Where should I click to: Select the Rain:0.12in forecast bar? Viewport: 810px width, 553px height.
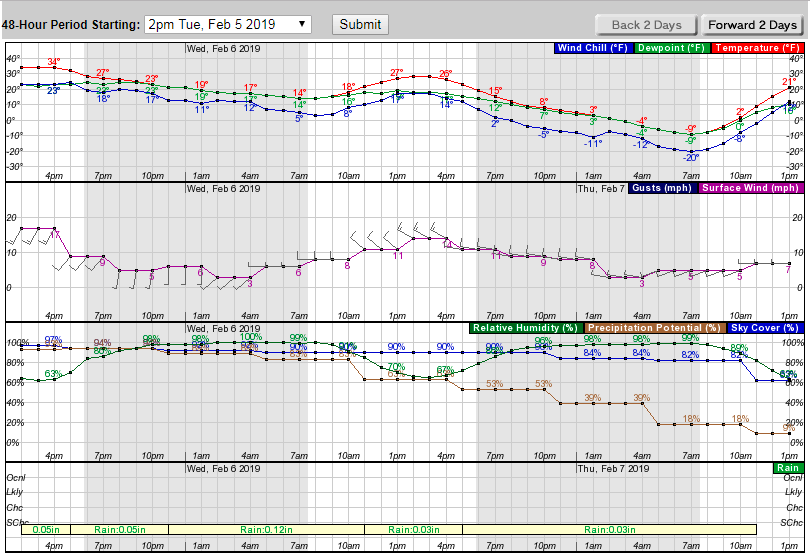pos(266,529)
